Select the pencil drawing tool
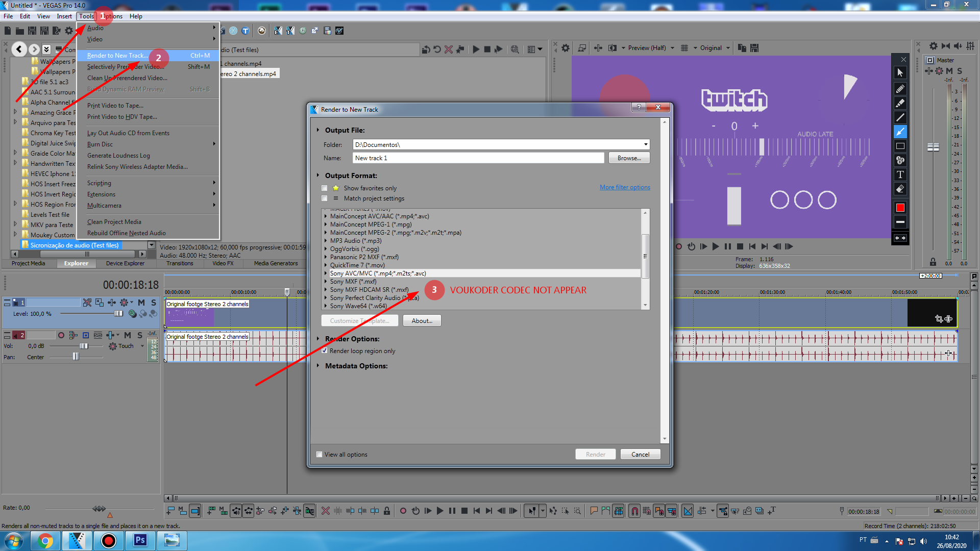The width and height of the screenshot is (980, 551). pos(900,88)
